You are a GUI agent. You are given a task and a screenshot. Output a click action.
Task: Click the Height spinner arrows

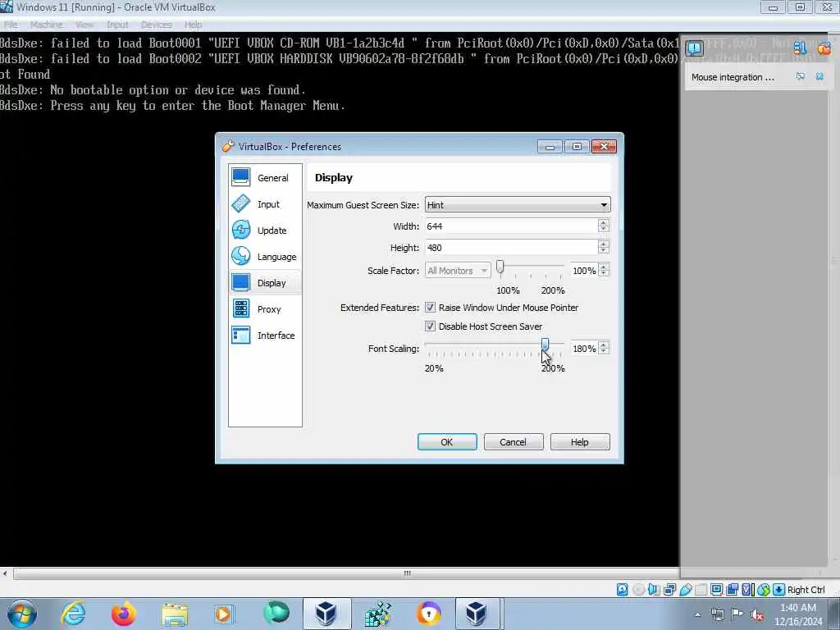point(603,247)
